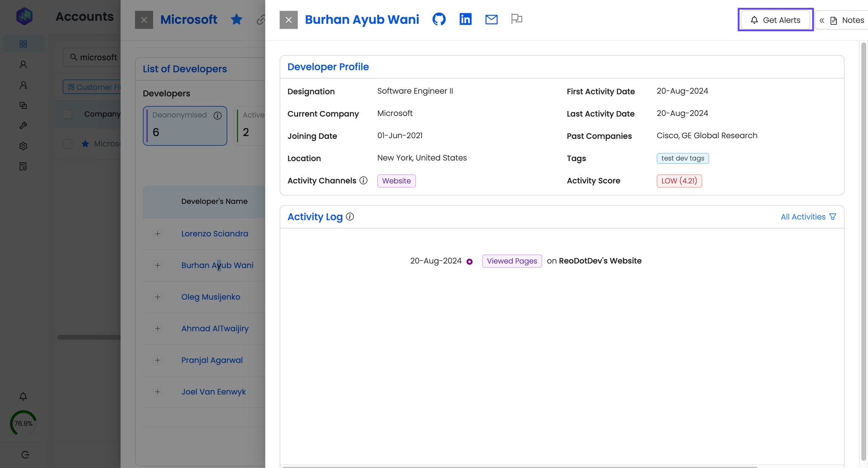Expand the Oleg Musijenko row
This screenshot has width=868, height=468.
click(x=157, y=297)
